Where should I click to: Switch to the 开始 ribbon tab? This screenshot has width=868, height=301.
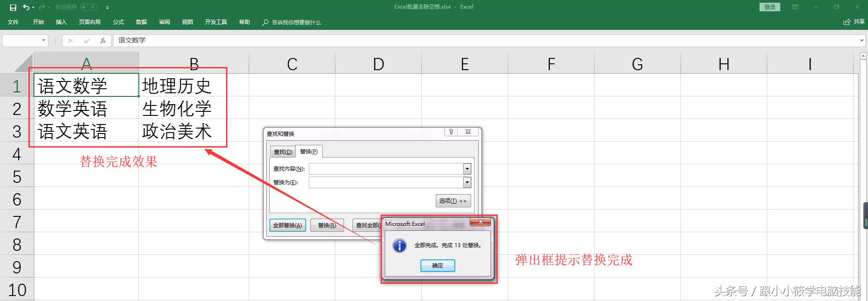point(38,22)
